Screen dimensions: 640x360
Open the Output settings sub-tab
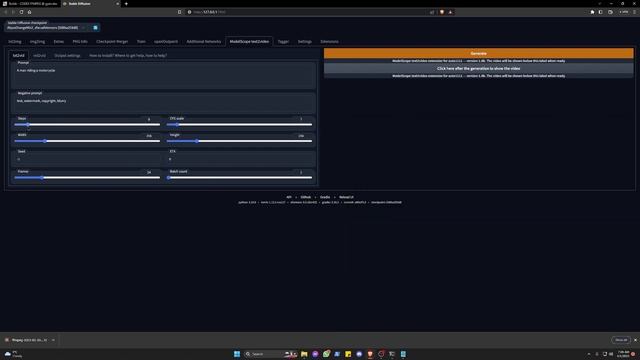click(67, 56)
